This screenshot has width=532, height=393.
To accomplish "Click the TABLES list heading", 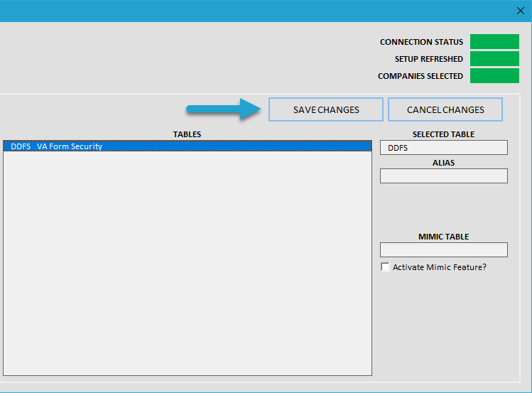I will (187, 134).
